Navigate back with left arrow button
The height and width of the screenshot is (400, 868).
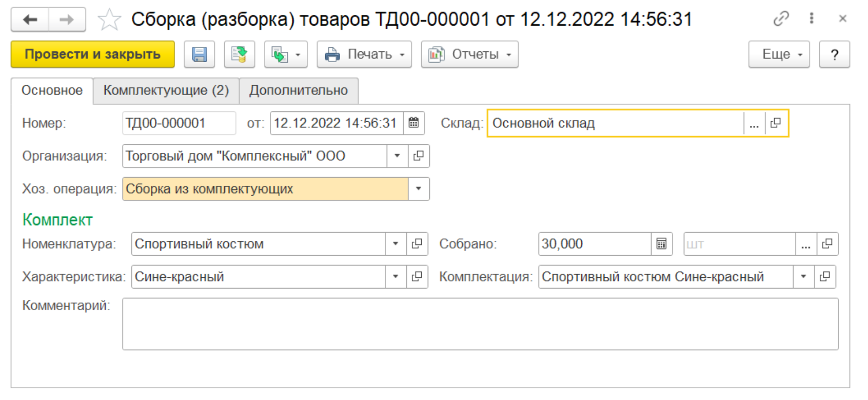point(30,20)
